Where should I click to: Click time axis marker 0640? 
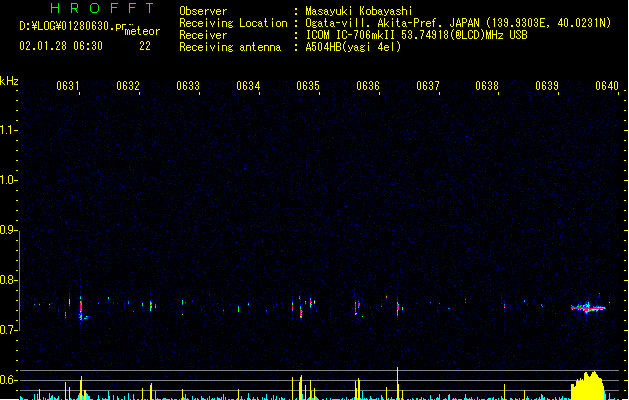607,86
